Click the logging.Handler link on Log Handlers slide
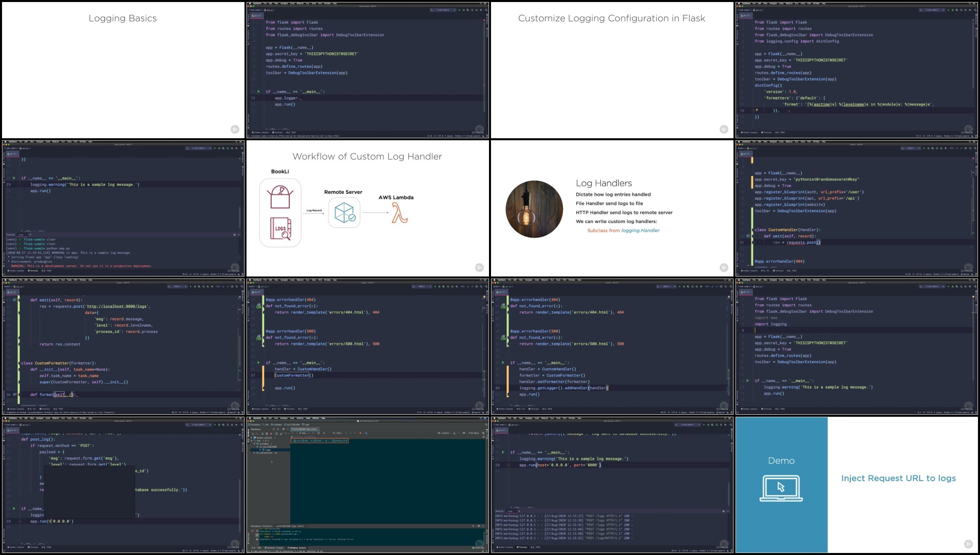The image size is (980, 555). pyautogui.click(x=640, y=230)
